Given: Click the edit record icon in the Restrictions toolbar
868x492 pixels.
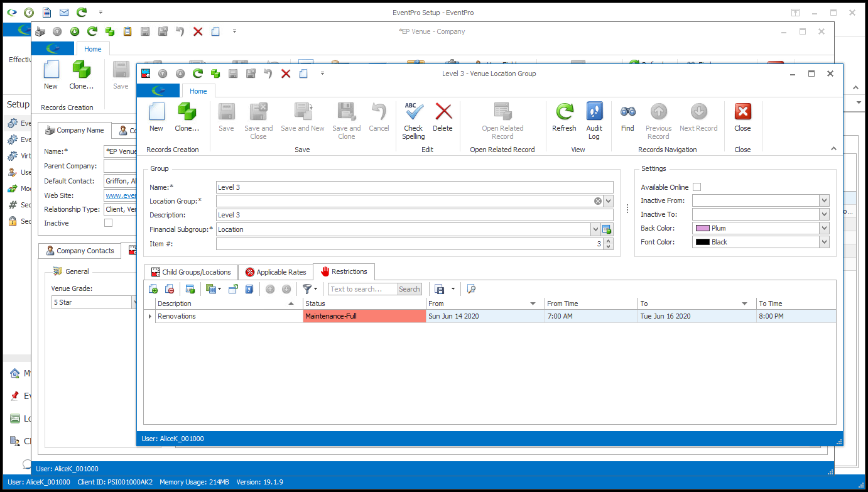Looking at the screenshot, I should pyautogui.click(x=190, y=289).
